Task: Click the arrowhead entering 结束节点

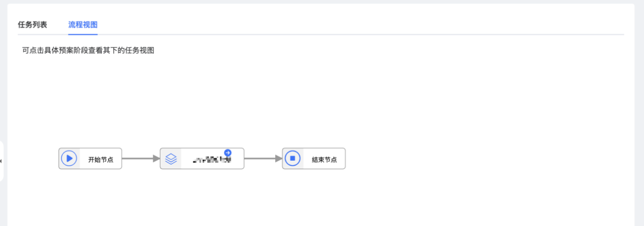Action: tap(279, 159)
